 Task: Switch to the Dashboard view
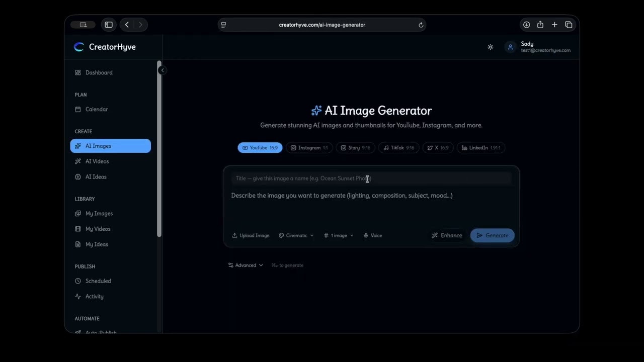99,72
